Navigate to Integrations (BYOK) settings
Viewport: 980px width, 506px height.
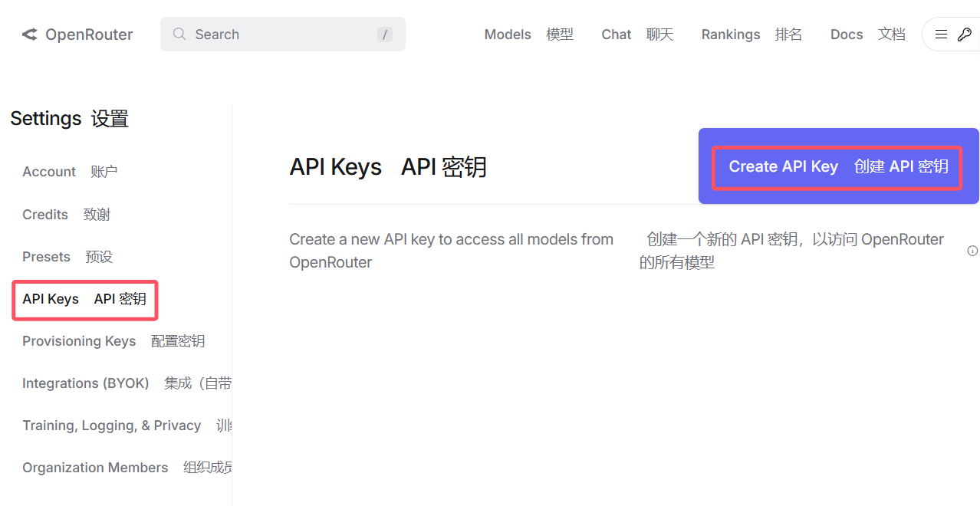point(85,383)
